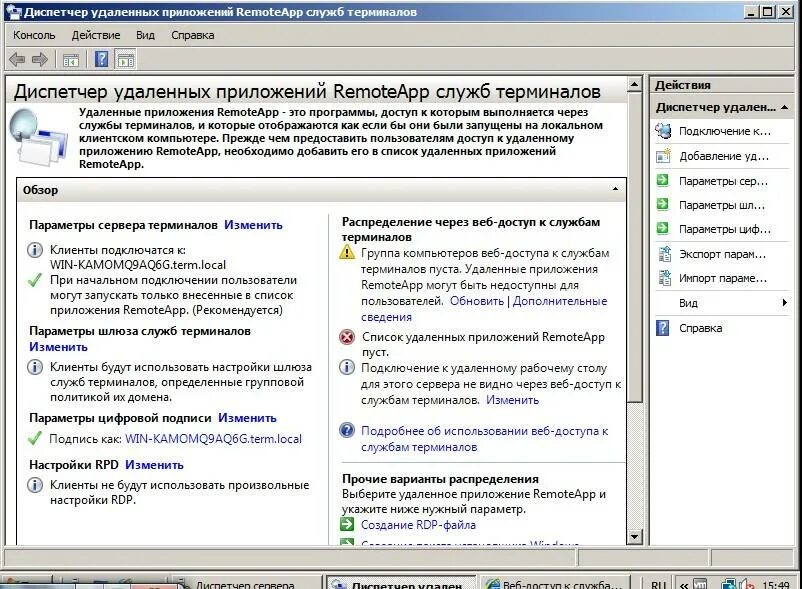Click the vertical scrollbar down arrow
The image size is (802, 589).
click(634, 536)
